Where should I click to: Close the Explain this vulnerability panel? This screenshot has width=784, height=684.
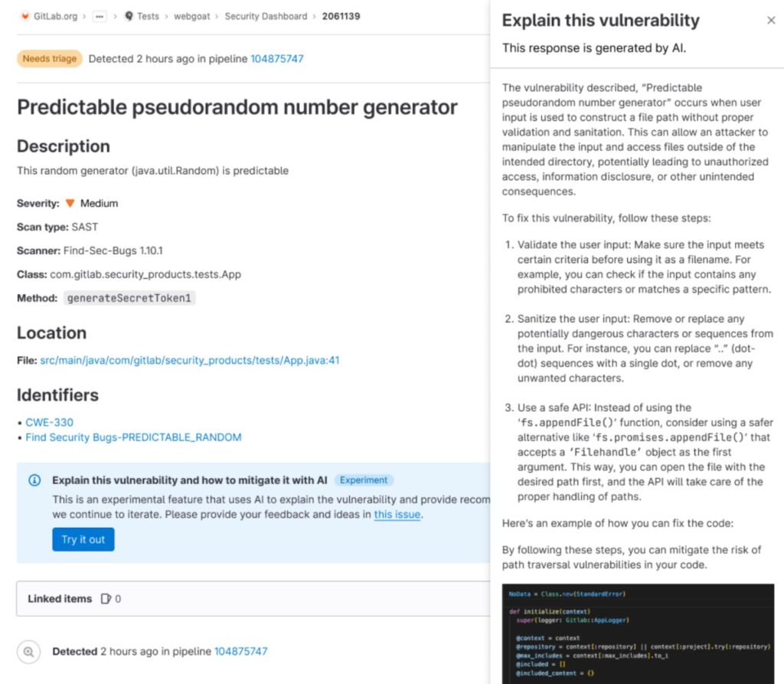(771, 21)
